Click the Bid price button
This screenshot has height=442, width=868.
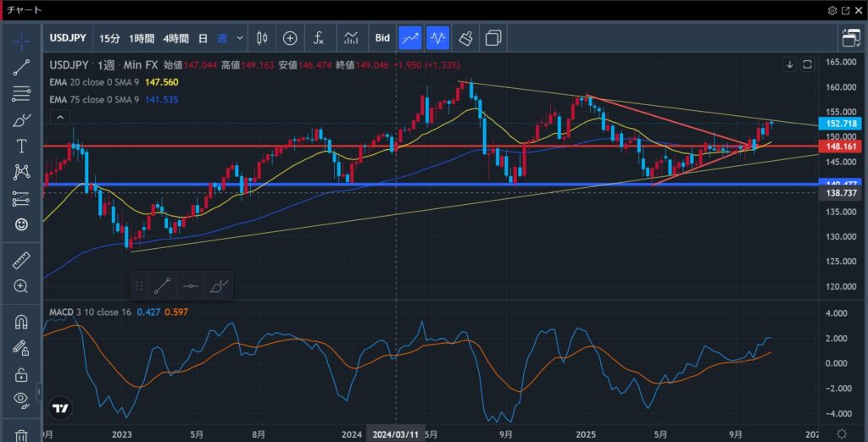(382, 38)
